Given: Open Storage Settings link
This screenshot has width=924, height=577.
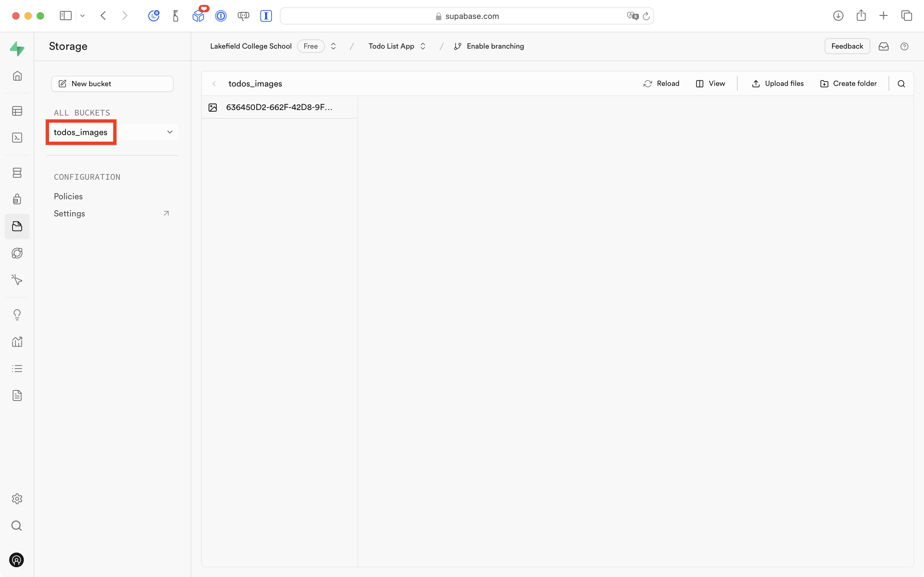Looking at the screenshot, I should tap(69, 213).
